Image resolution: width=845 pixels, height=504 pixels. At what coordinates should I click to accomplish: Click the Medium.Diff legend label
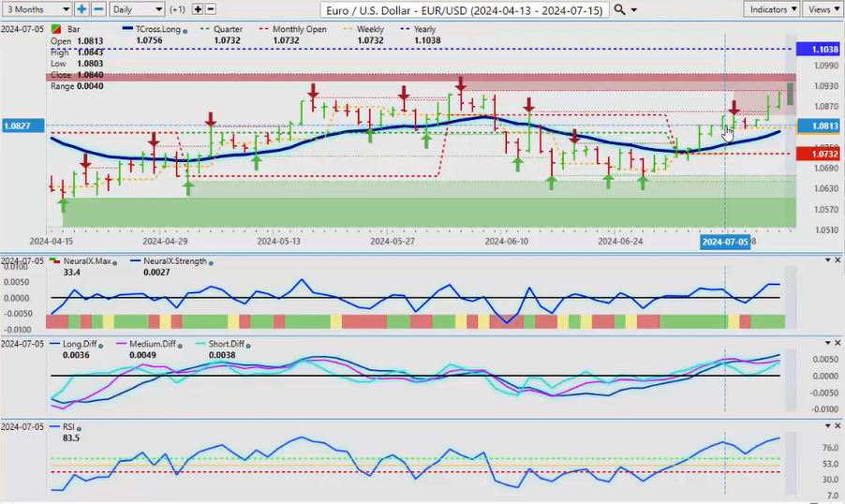coord(153,344)
